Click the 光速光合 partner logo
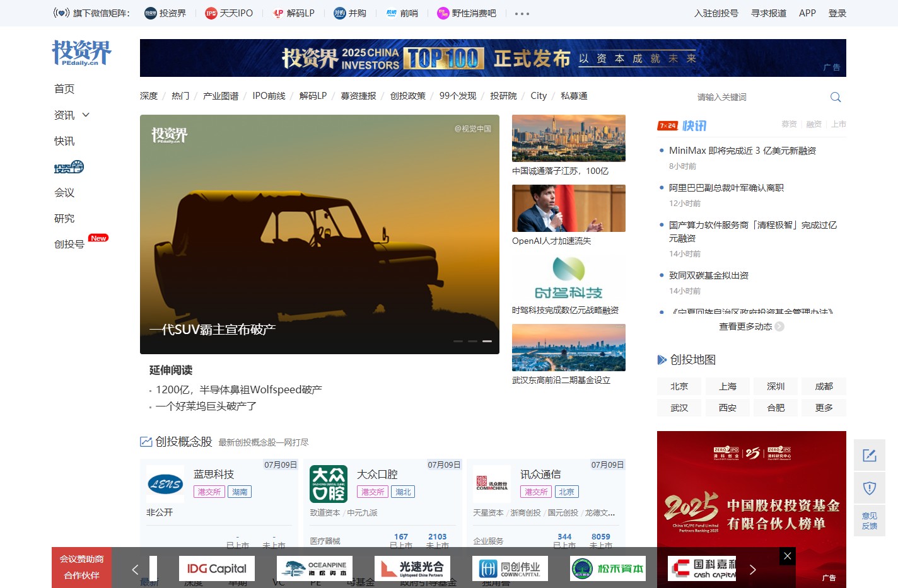This screenshot has width=898, height=588. tap(412, 568)
